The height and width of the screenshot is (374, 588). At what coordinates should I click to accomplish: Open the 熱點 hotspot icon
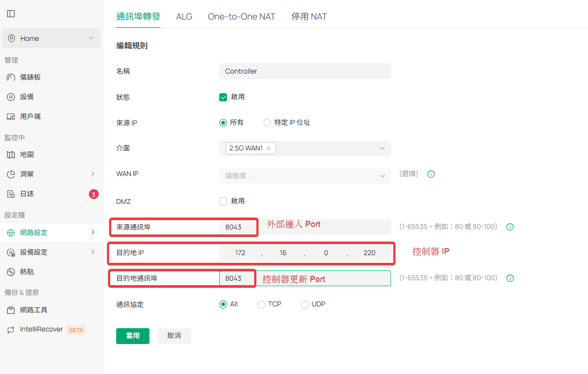[x=11, y=272]
